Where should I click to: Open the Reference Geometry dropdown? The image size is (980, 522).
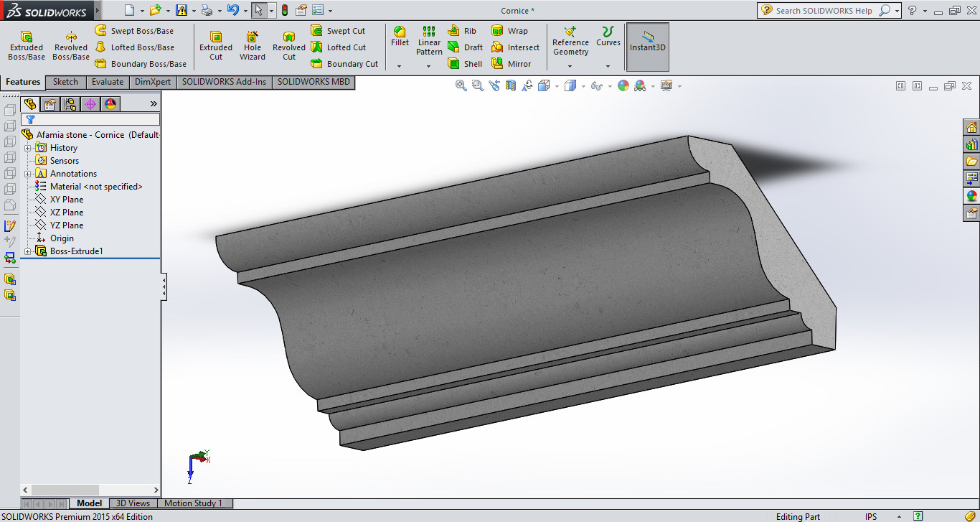[x=570, y=66]
